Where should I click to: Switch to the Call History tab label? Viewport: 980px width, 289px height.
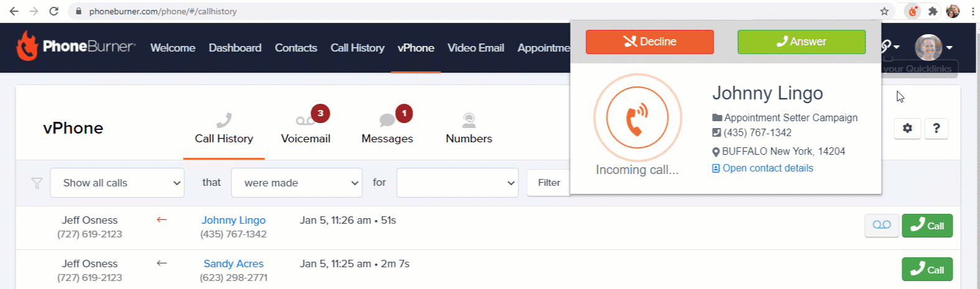pos(224,139)
